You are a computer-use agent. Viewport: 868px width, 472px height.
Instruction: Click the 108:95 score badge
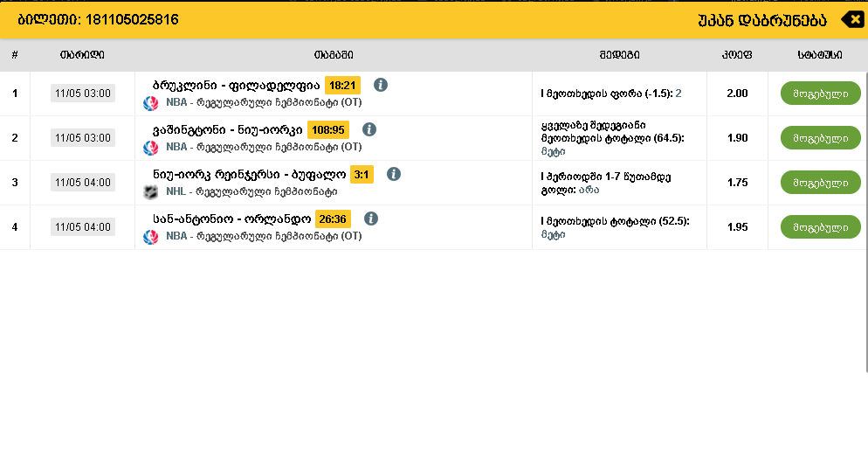(x=328, y=129)
